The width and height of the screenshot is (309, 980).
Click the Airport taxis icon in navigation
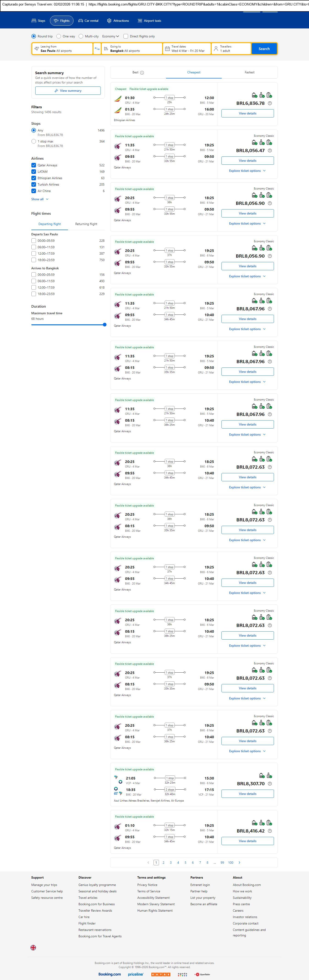140,21
